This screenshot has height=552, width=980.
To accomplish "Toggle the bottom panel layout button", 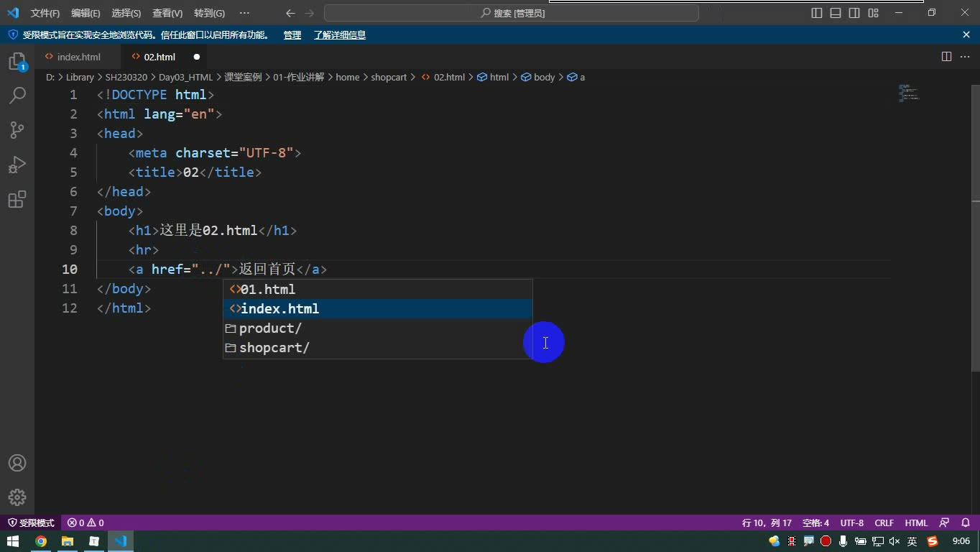I will click(x=836, y=13).
